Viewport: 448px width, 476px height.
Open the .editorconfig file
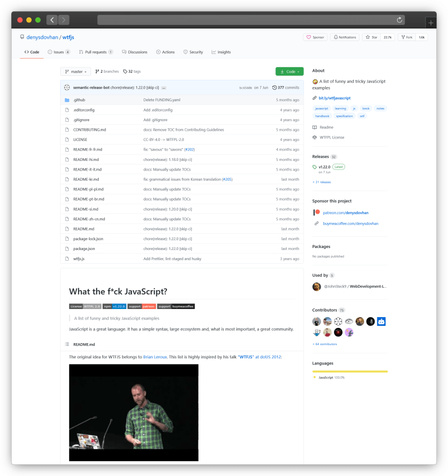click(84, 110)
